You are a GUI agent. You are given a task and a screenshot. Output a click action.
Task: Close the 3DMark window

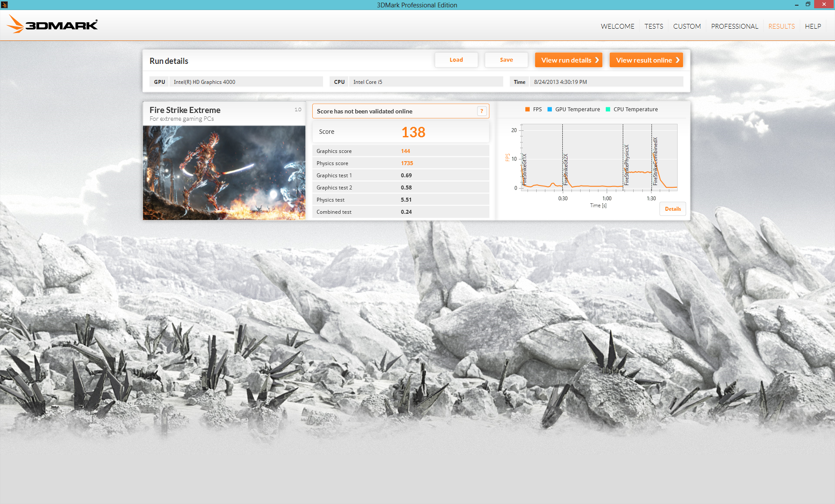[x=824, y=4]
